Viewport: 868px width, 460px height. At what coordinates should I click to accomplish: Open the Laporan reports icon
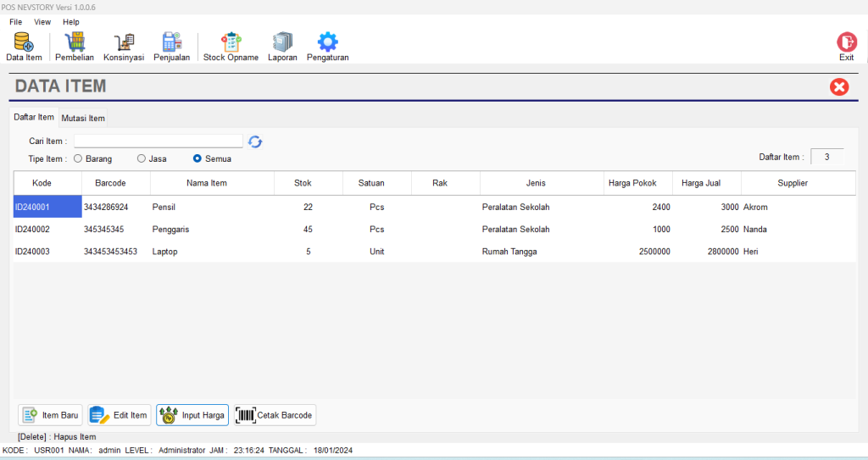(x=282, y=46)
